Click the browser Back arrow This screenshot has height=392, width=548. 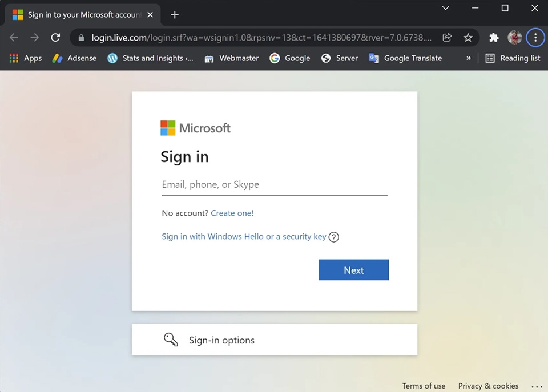coord(14,38)
